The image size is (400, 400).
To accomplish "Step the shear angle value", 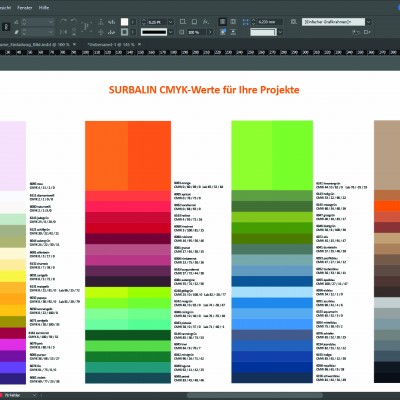I will (24, 32).
